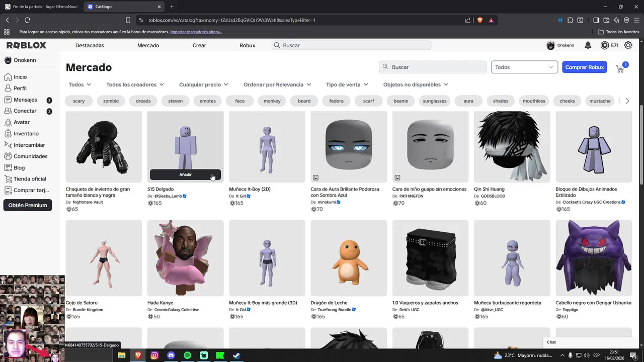Select the sunglasses tag chip
Image resolution: width=644 pixels, height=362 pixels.
click(x=435, y=101)
